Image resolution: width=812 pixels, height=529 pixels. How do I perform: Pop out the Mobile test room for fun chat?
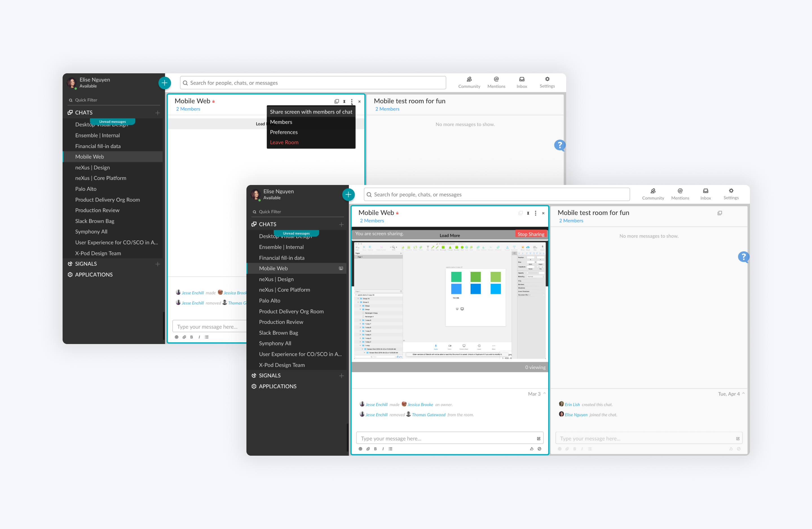[x=720, y=213]
